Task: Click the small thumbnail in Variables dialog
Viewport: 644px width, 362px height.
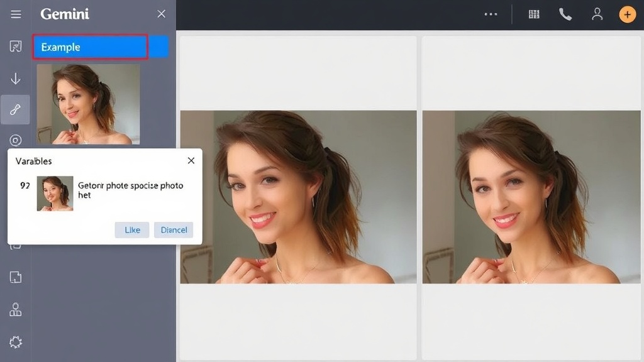Action: tap(55, 193)
